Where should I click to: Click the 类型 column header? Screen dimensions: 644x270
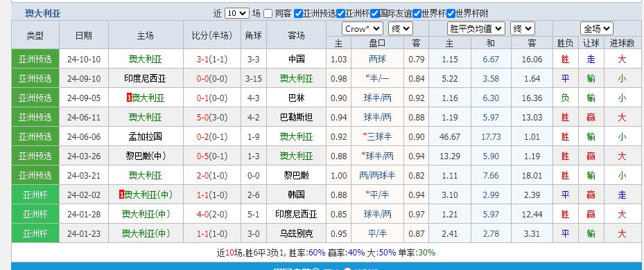coord(35,35)
